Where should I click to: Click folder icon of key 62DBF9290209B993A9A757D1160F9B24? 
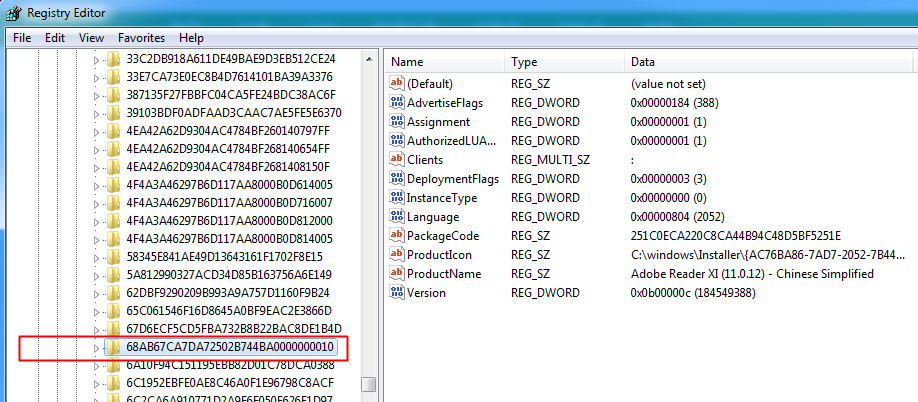pyautogui.click(x=113, y=293)
